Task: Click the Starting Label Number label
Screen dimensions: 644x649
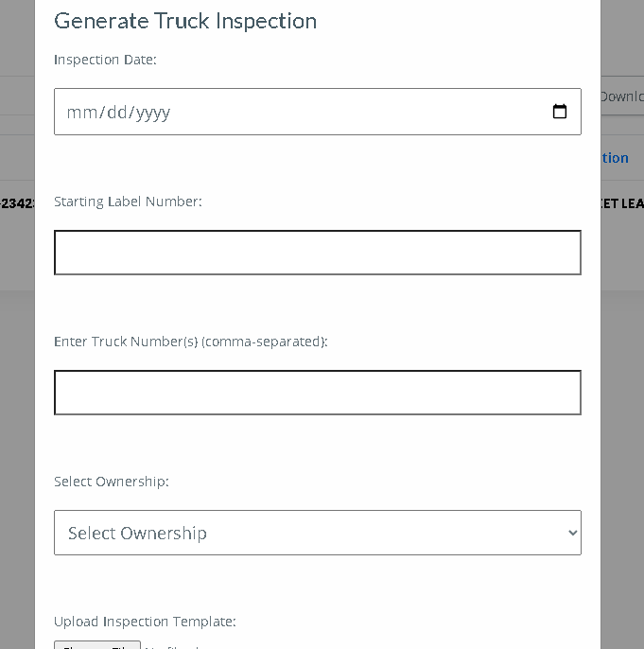Action: pos(129,202)
